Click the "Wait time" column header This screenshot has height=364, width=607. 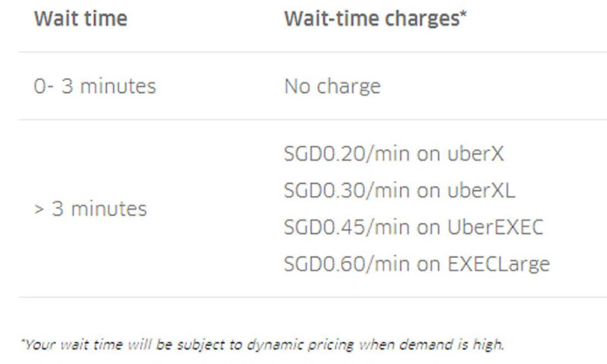[x=80, y=19]
